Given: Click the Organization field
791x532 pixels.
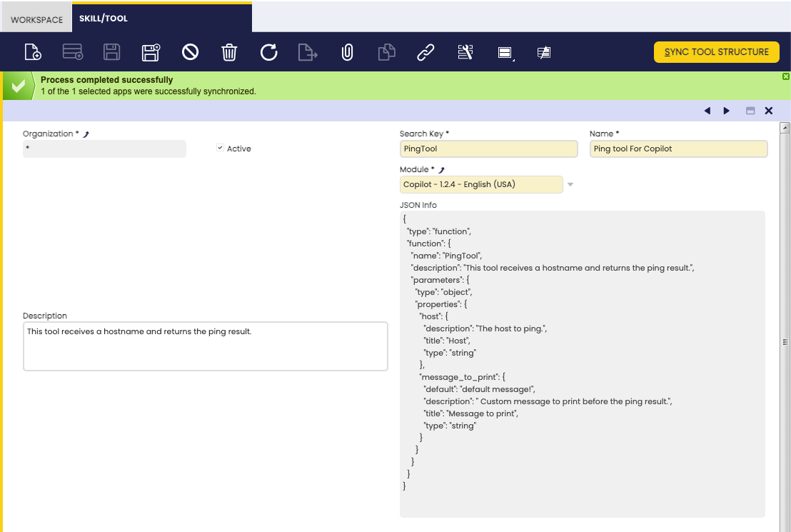Looking at the screenshot, I should (x=104, y=149).
